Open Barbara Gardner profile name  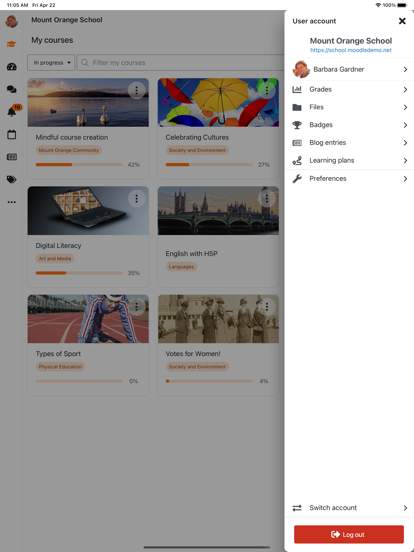point(339,69)
